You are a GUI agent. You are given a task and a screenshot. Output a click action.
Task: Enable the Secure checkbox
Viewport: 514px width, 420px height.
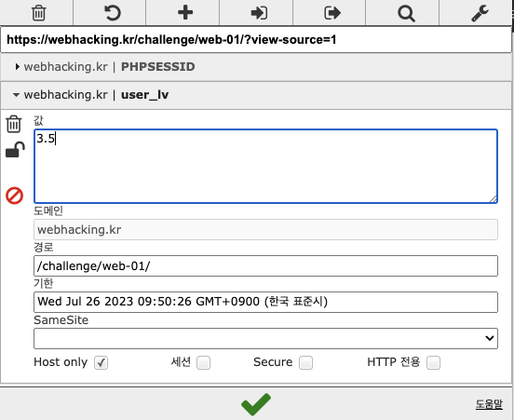[x=305, y=362]
